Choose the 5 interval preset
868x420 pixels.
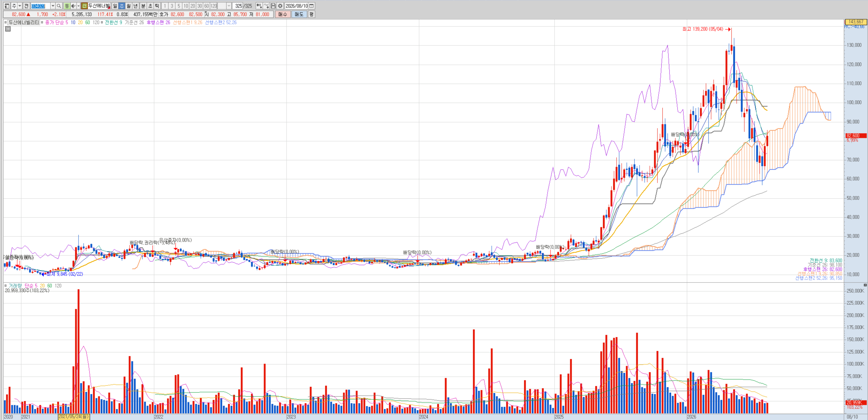click(x=179, y=6)
